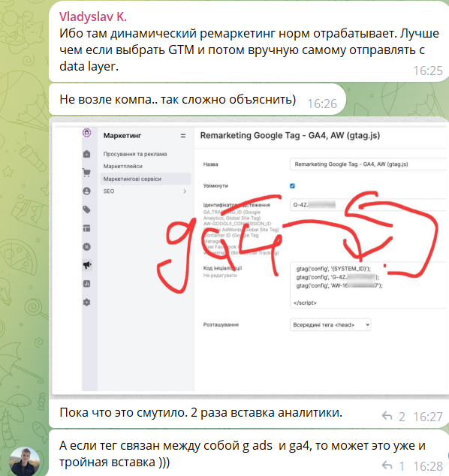The height and width of the screenshot is (476, 449).
Task: Click the initialization code textarea
Action: click(x=369, y=285)
